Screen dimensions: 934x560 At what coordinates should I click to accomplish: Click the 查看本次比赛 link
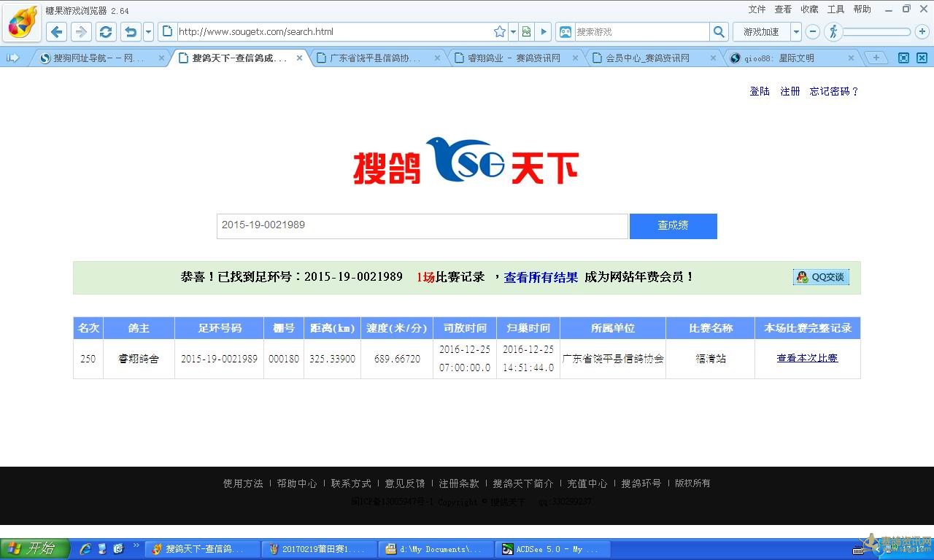coord(807,358)
